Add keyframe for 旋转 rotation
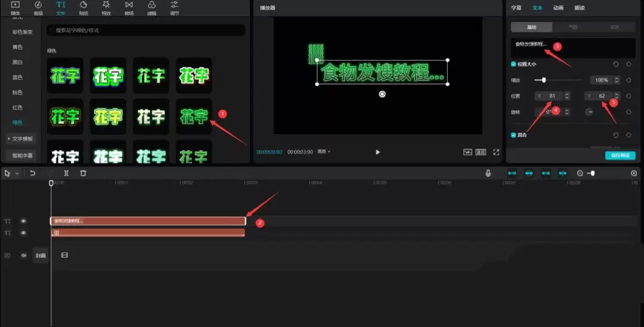 [628, 112]
